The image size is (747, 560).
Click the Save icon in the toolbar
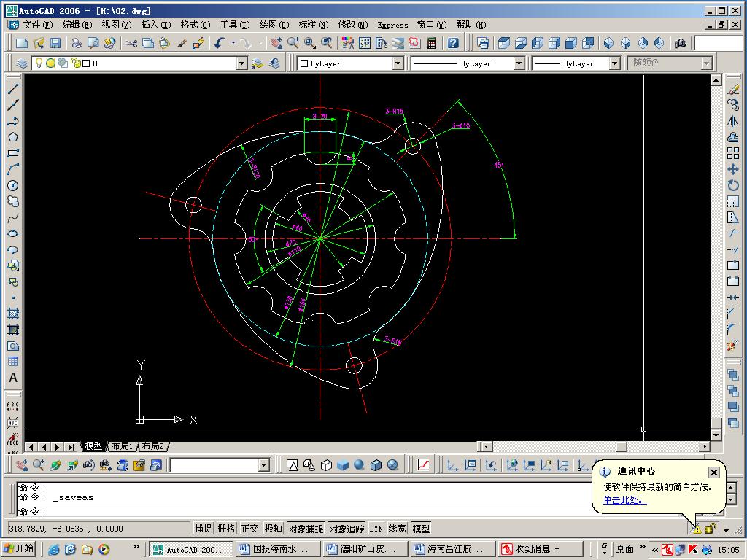(55, 44)
